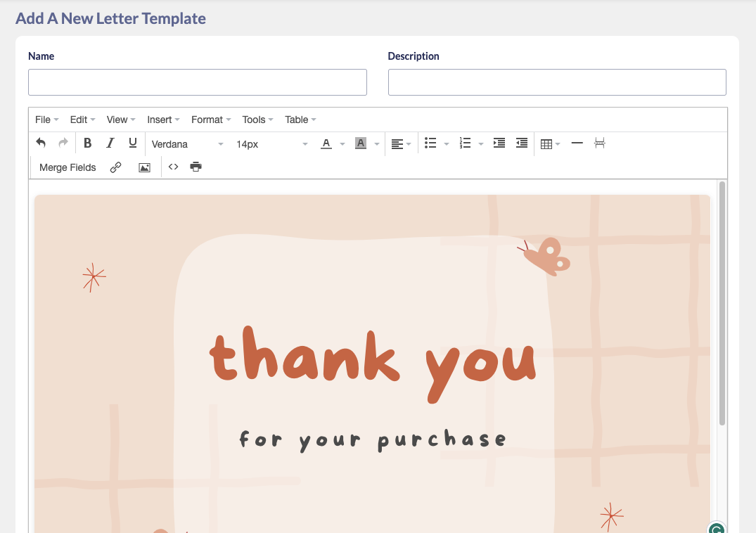Insert a page break
Viewport: 756px width, 533px height.
point(600,143)
